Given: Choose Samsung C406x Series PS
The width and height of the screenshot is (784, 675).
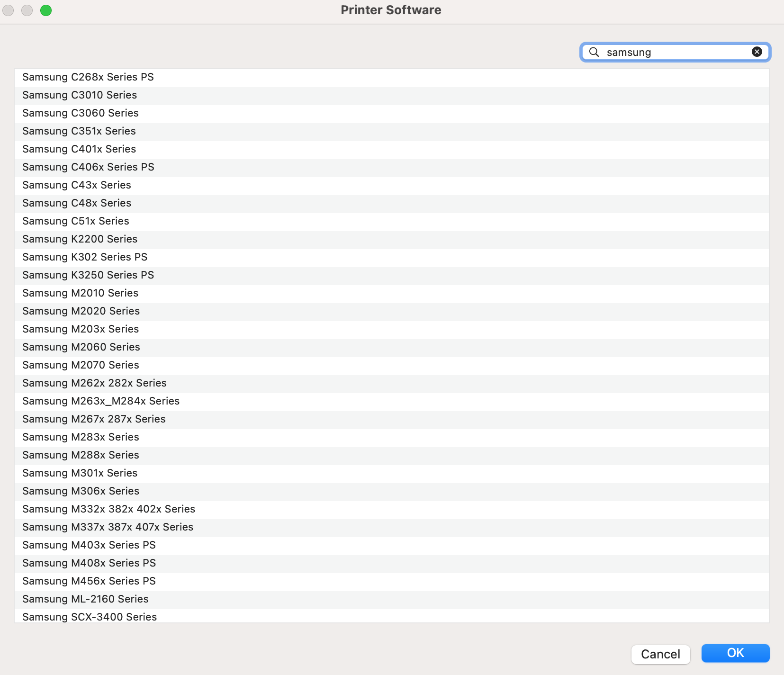Looking at the screenshot, I should [x=392, y=167].
